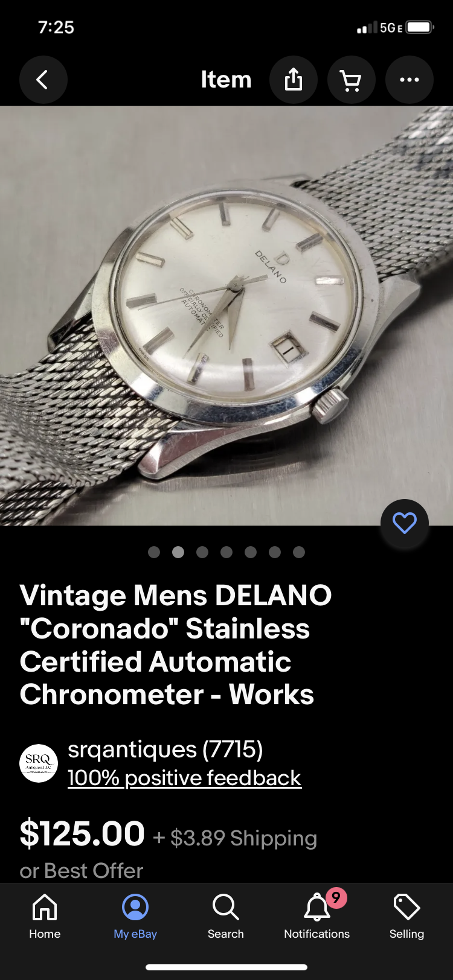Open 100% positive feedback link
The width and height of the screenshot is (453, 980).
click(184, 778)
